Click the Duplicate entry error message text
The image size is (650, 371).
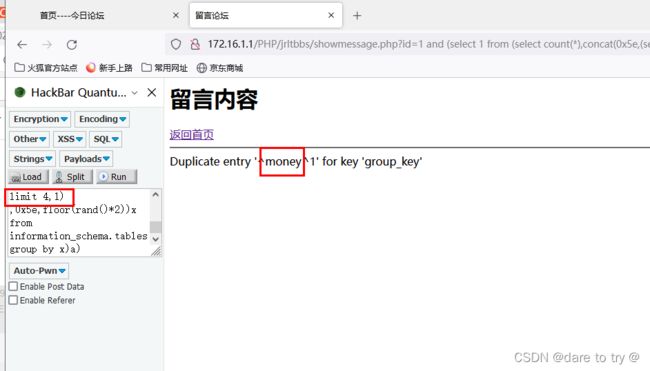point(296,162)
